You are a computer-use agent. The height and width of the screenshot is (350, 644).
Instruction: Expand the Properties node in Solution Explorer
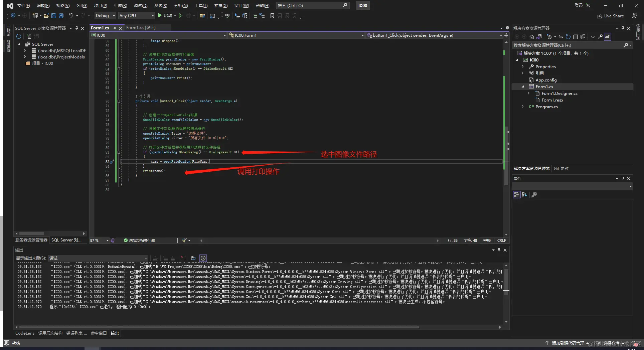coord(522,66)
